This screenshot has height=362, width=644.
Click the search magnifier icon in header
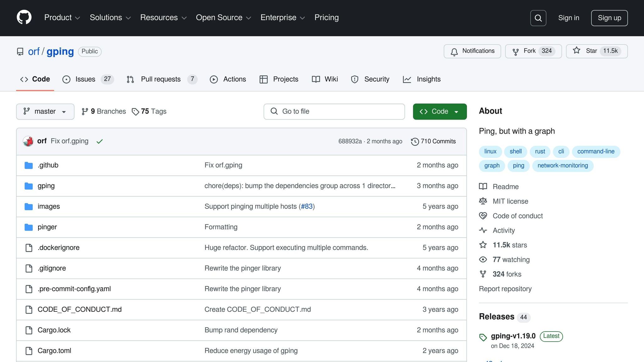click(x=538, y=18)
